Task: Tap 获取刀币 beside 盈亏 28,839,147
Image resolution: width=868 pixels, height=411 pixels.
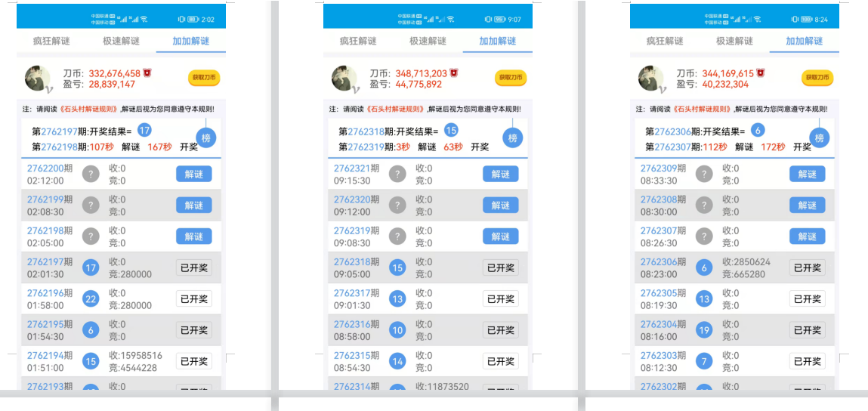Action: click(204, 78)
